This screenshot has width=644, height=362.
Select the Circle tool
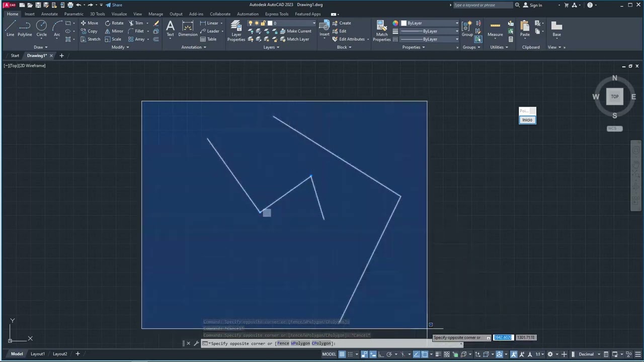coord(41,29)
